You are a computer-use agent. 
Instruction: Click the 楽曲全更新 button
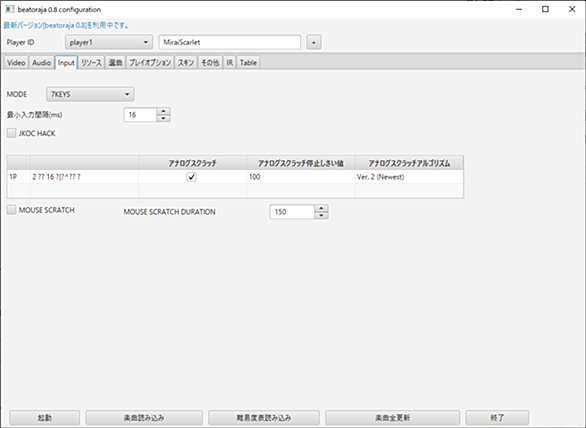(392, 418)
